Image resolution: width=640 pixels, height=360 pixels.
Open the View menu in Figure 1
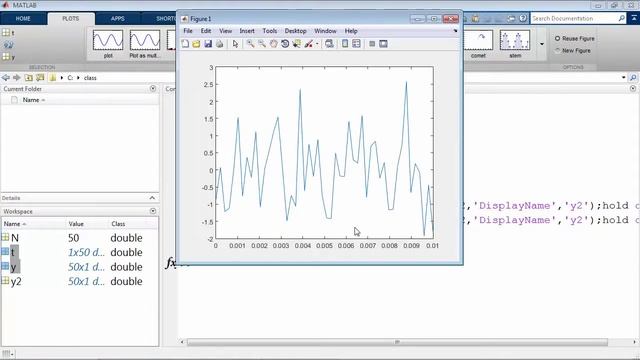[225, 31]
